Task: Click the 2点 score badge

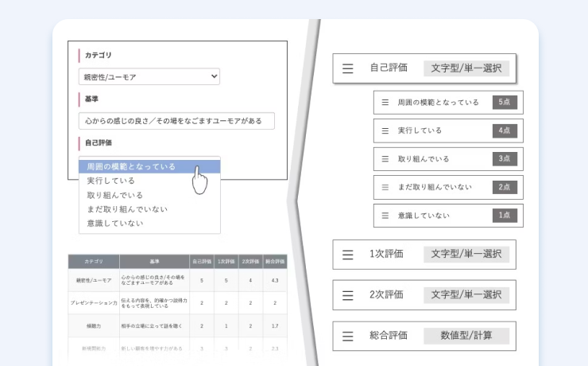Action: coord(505,187)
